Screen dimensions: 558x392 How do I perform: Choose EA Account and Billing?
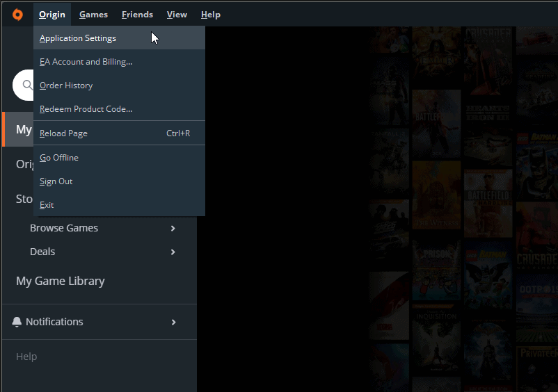coord(119,62)
